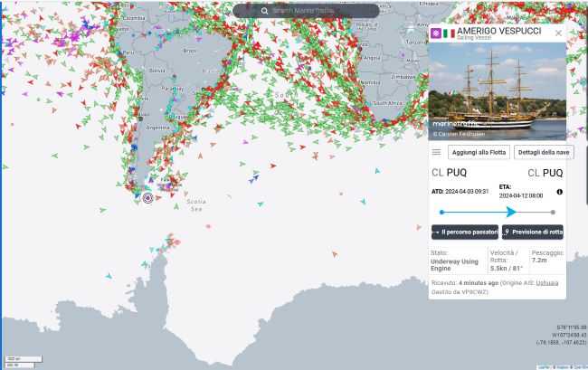Click the speed value 5.5kn / 81°
The width and height of the screenshot is (588, 370).
point(507,269)
